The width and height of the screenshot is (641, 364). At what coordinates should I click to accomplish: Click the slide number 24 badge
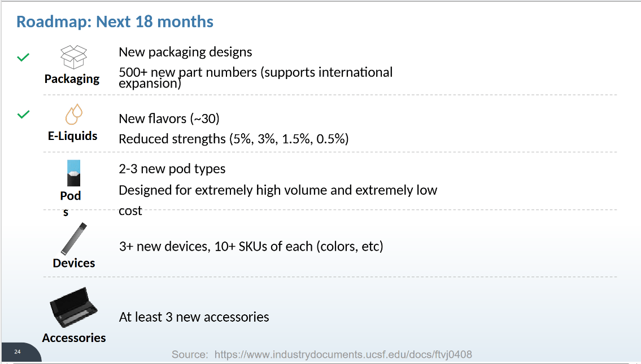(x=18, y=352)
